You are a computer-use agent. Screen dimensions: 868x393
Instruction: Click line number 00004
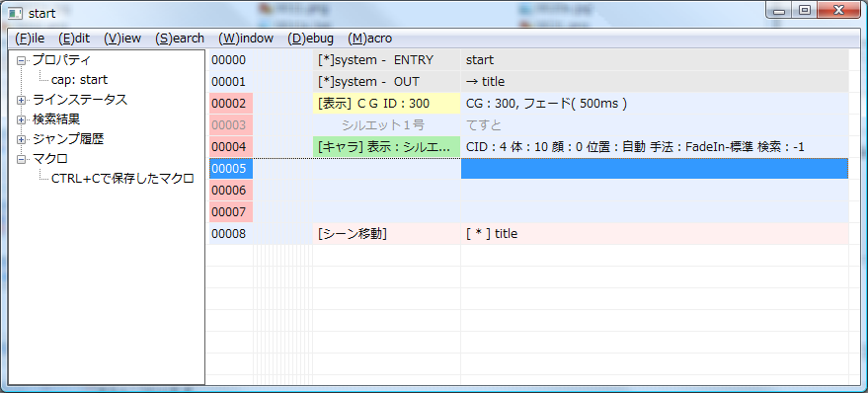tap(231, 147)
